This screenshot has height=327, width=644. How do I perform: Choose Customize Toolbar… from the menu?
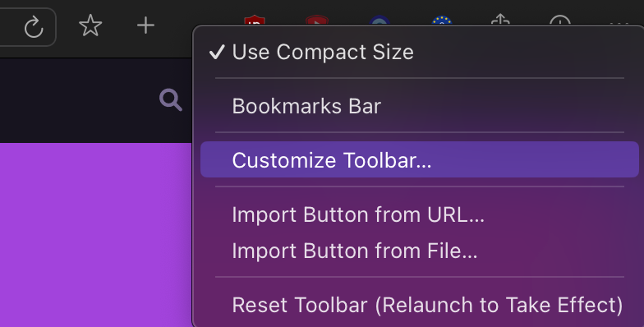420,159
